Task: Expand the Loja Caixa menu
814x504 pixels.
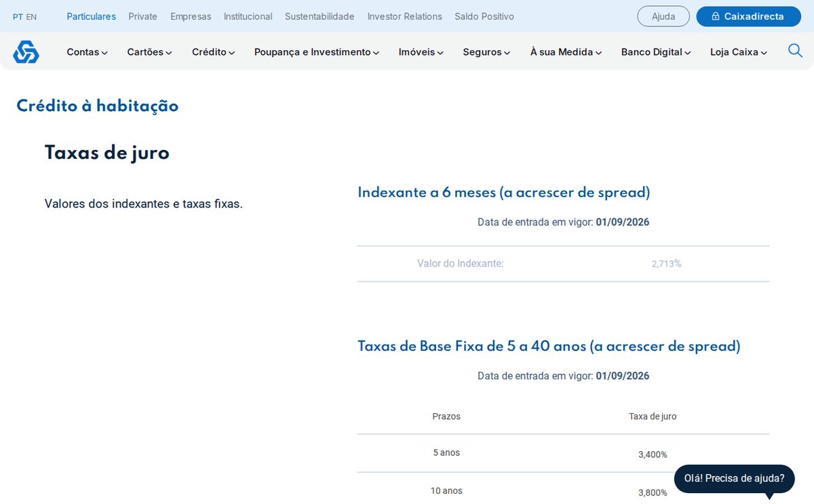Action: point(739,52)
